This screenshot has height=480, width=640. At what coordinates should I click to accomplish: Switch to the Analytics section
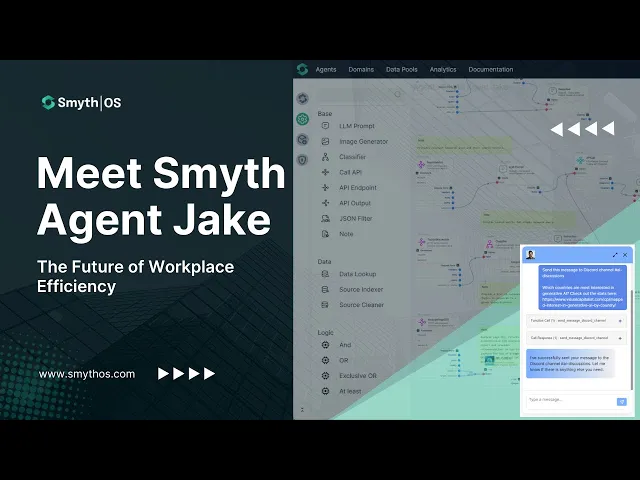[x=443, y=69]
